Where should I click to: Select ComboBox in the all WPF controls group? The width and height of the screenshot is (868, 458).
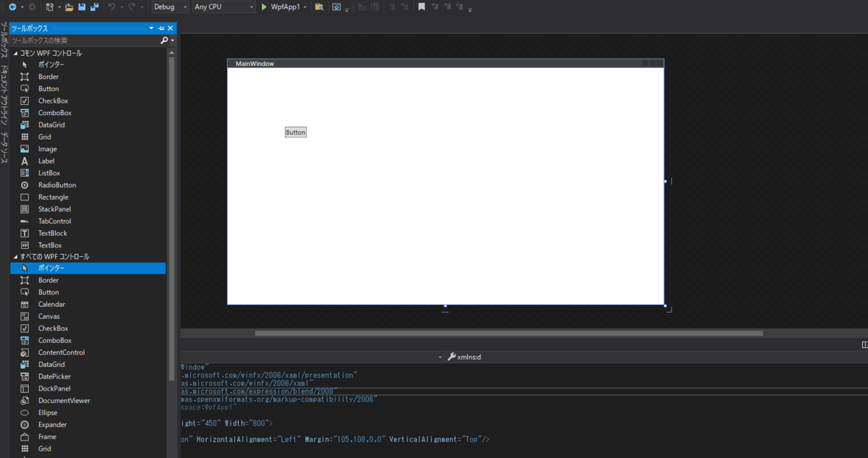coord(88,340)
